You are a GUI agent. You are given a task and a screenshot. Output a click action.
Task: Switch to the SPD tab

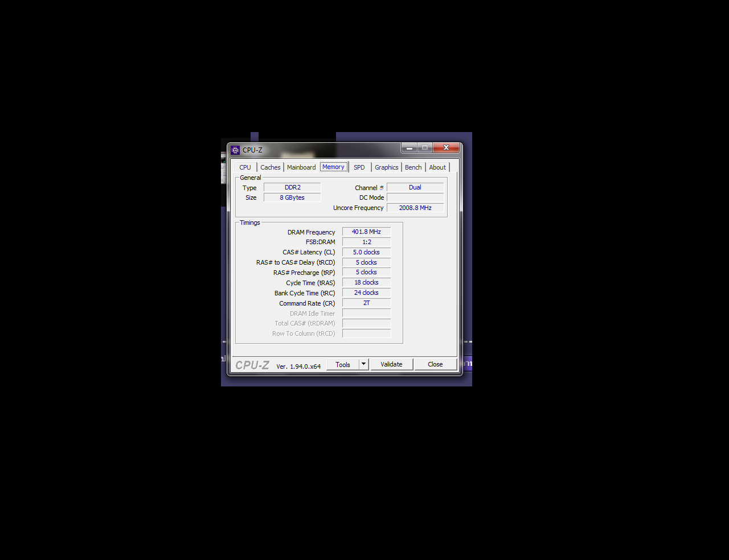(x=359, y=167)
